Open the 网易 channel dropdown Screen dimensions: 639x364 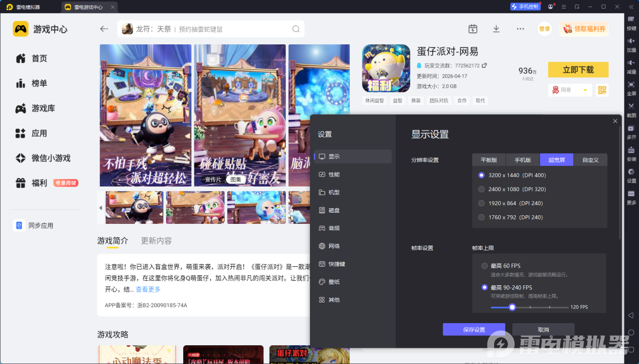coord(570,90)
